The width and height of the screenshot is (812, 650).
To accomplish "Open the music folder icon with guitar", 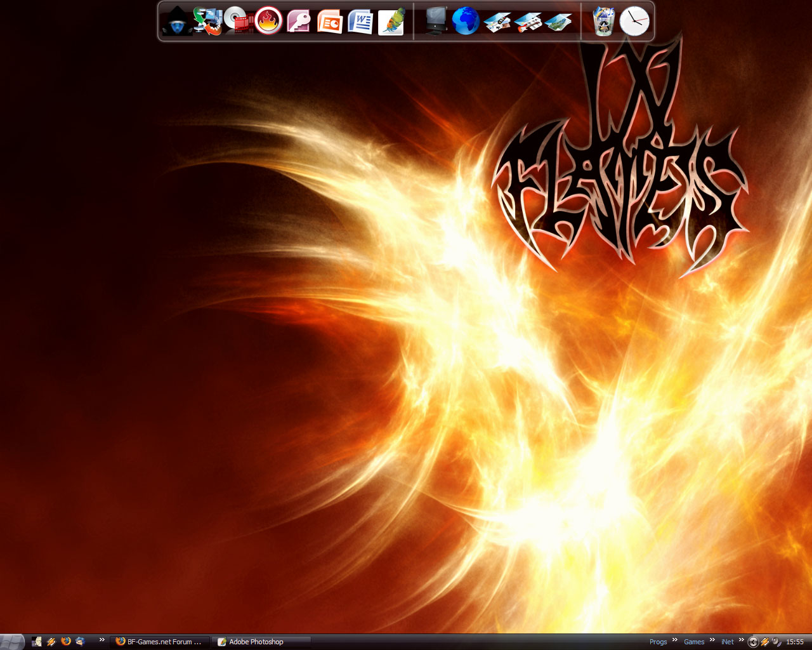I will click(x=528, y=22).
